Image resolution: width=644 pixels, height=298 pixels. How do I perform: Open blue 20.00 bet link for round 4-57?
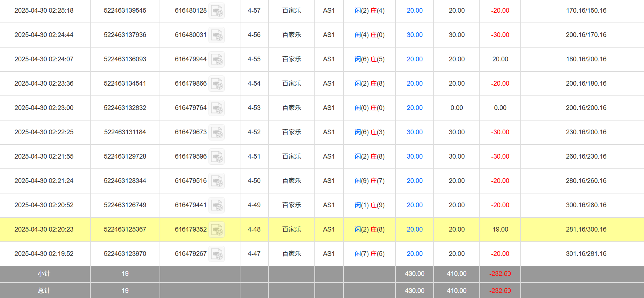pos(414,11)
